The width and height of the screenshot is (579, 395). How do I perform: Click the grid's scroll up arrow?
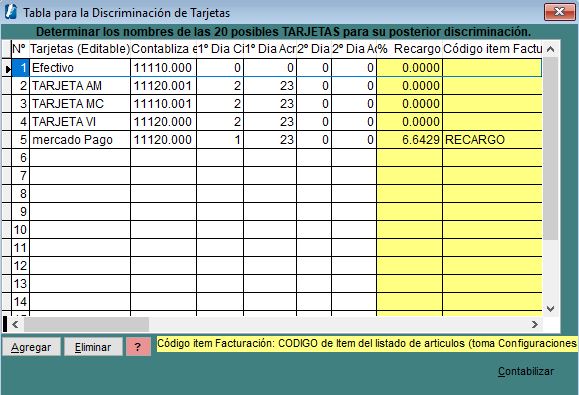click(550, 49)
